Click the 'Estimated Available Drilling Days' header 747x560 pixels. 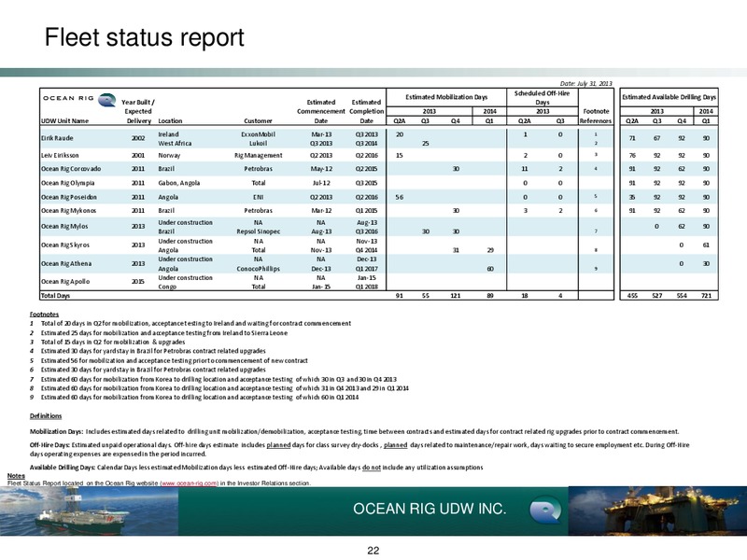pos(669,97)
